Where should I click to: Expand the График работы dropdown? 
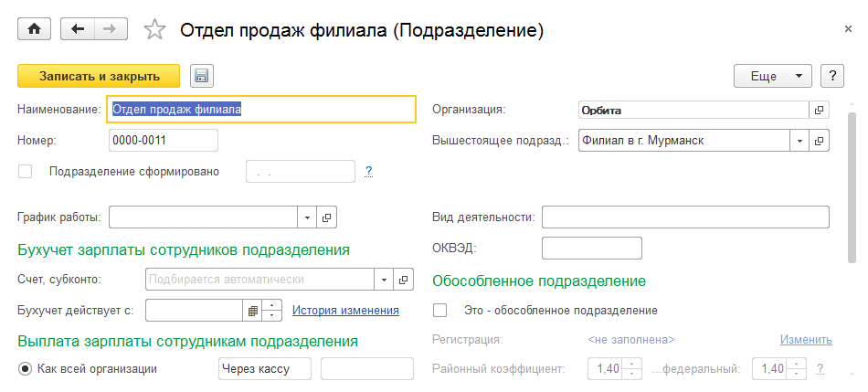[x=307, y=217]
